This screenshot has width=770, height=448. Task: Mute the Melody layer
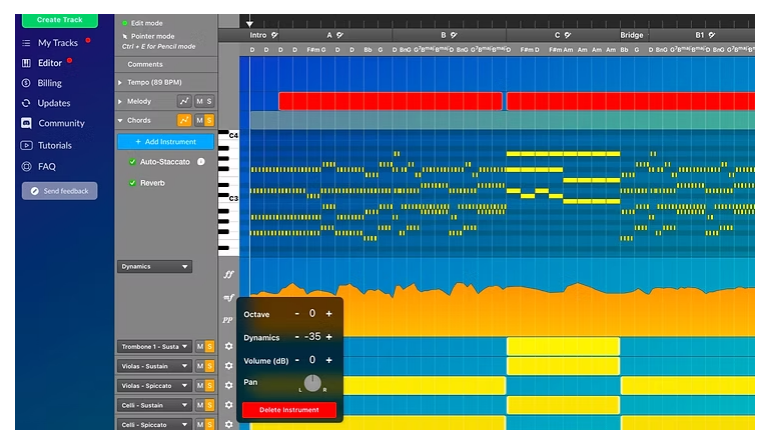point(199,101)
